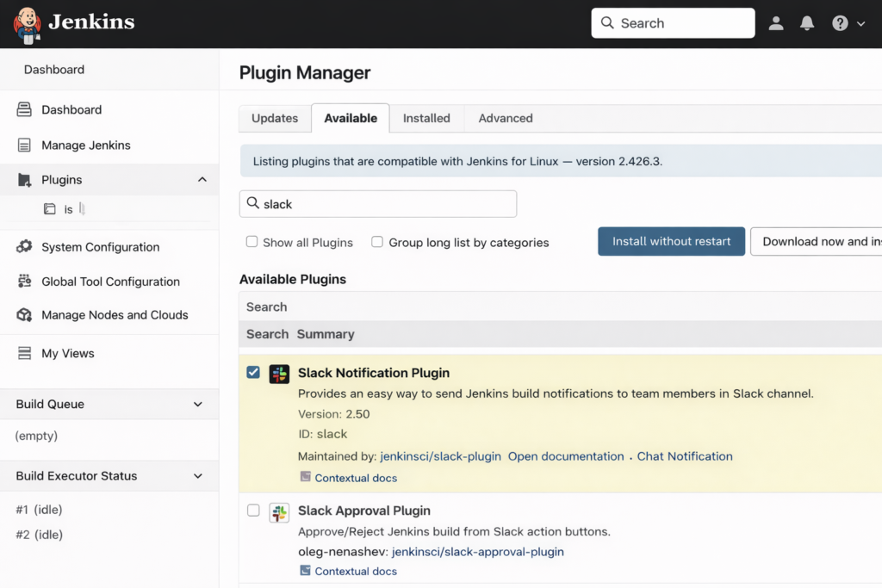Click the plugin filter field containing slack
The image size is (882, 588).
coord(388,204)
